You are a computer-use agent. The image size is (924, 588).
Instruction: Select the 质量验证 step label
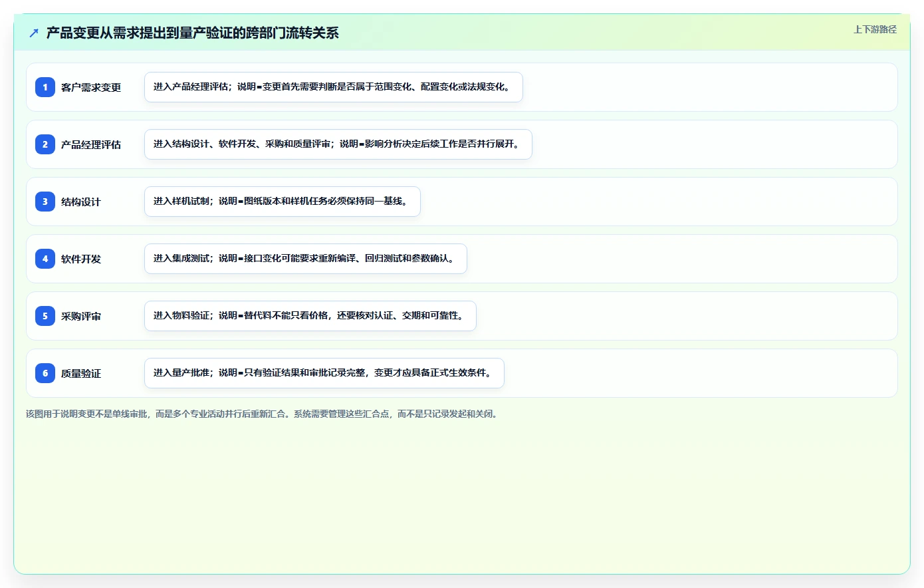(x=81, y=373)
